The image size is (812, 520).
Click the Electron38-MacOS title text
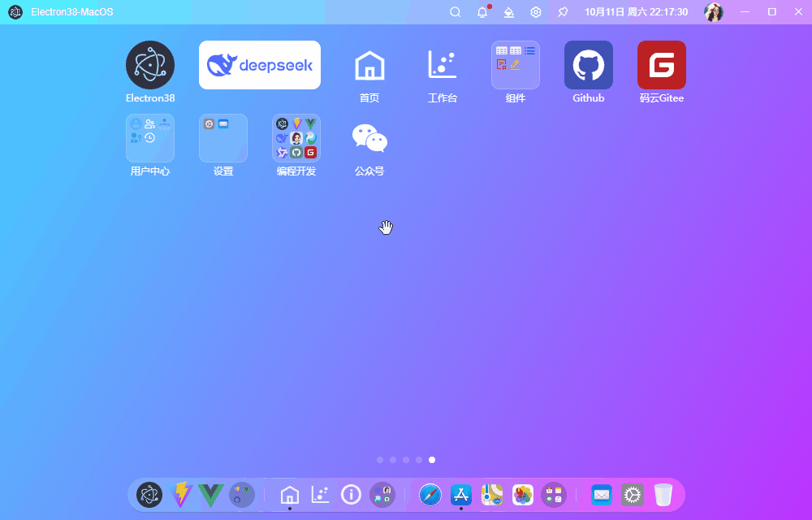[72, 12]
